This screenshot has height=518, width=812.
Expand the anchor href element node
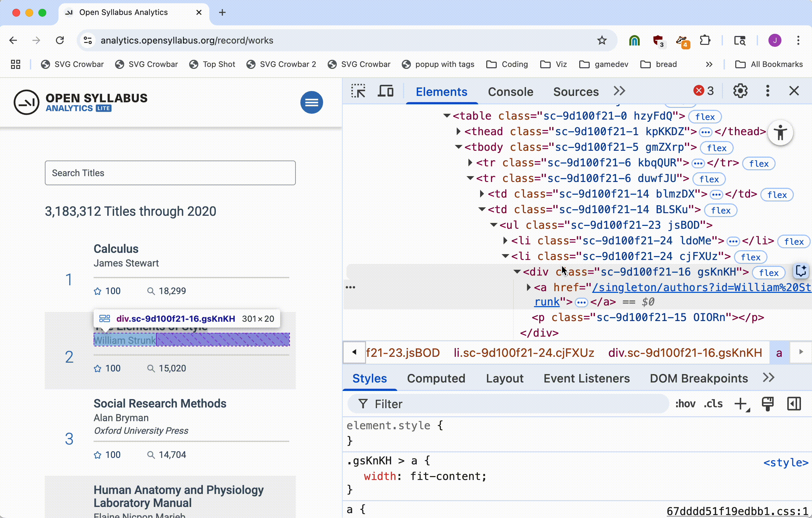click(x=529, y=288)
